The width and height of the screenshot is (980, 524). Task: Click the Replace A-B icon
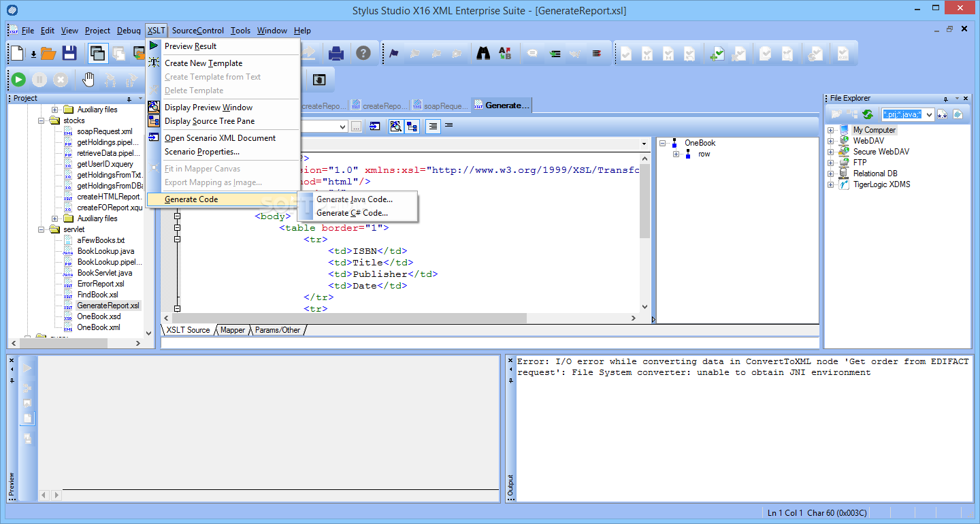[504, 53]
